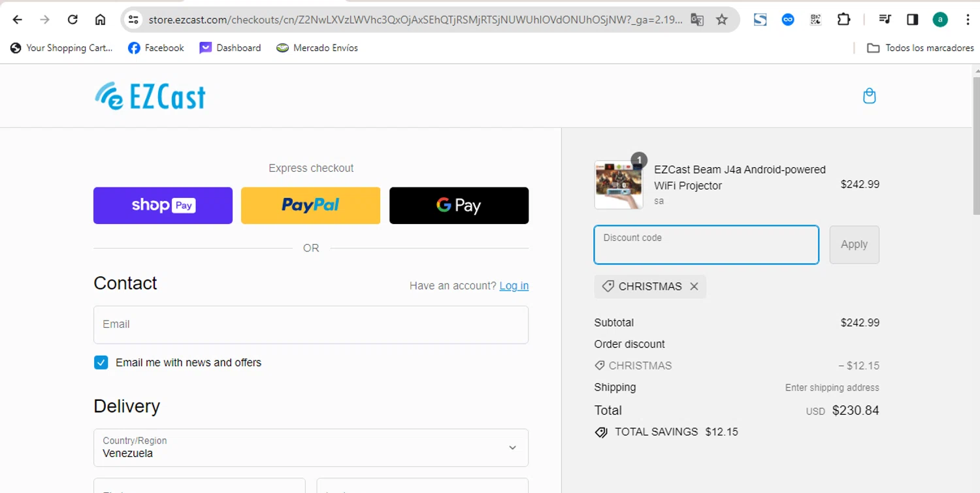The image size is (980, 493).
Task: Open the Dashboard bookmark
Action: (x=230, y=48)
